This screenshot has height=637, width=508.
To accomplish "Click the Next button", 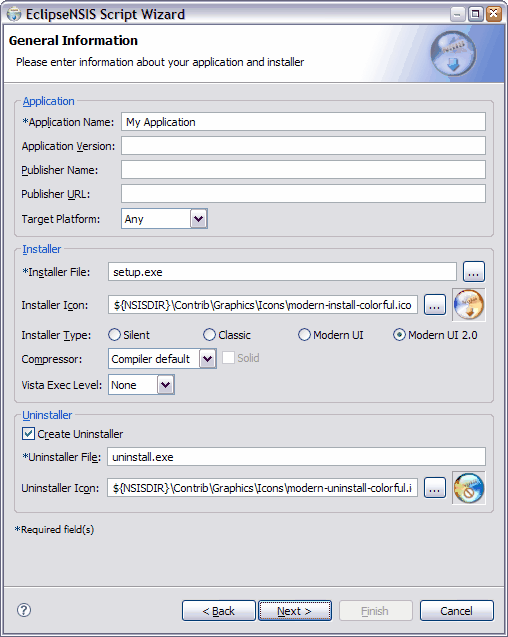I will click(295, 611).
